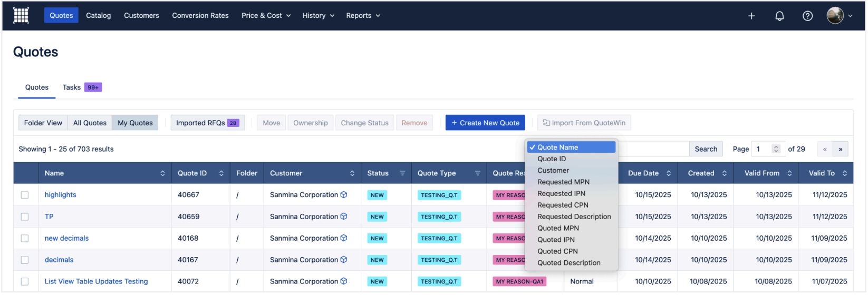The width and height of the screenshot is (868, 295).
Task: Click the Create New Quote button
Action: click(x=485, y=123)
